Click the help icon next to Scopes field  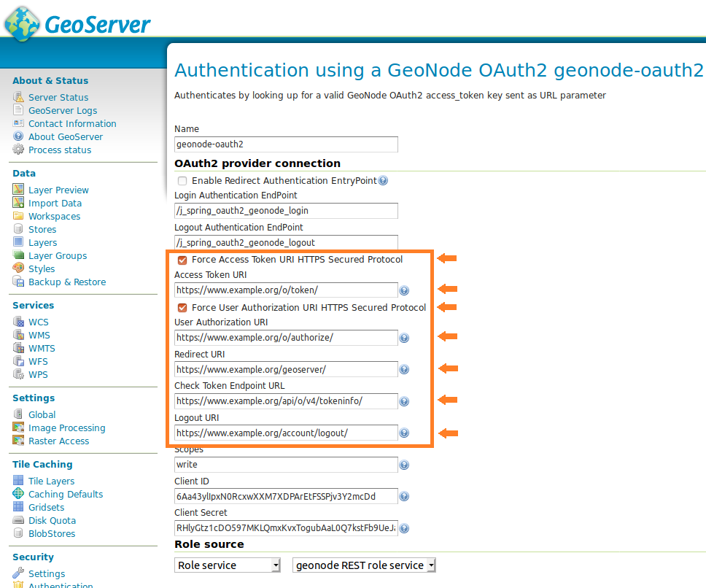pos(404,465)
